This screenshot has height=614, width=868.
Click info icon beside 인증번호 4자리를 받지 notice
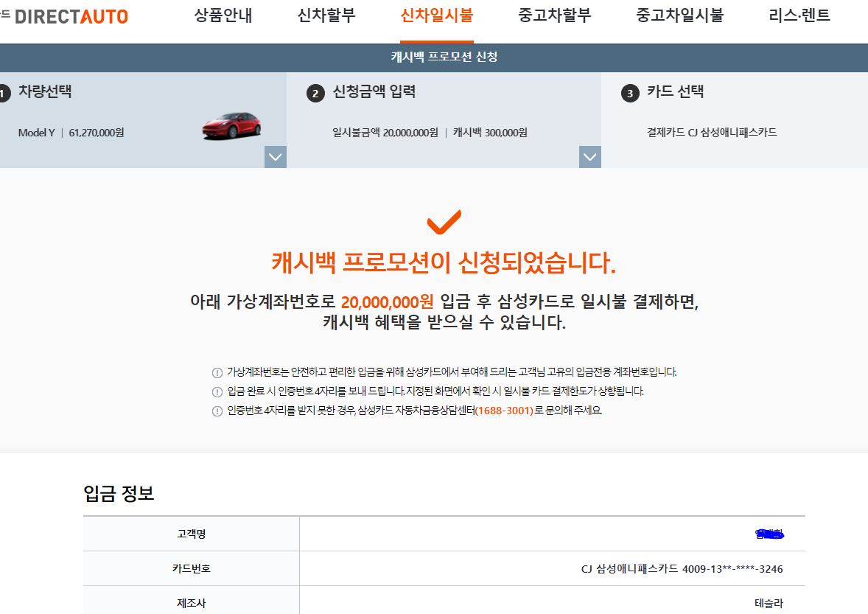[217, 411]
